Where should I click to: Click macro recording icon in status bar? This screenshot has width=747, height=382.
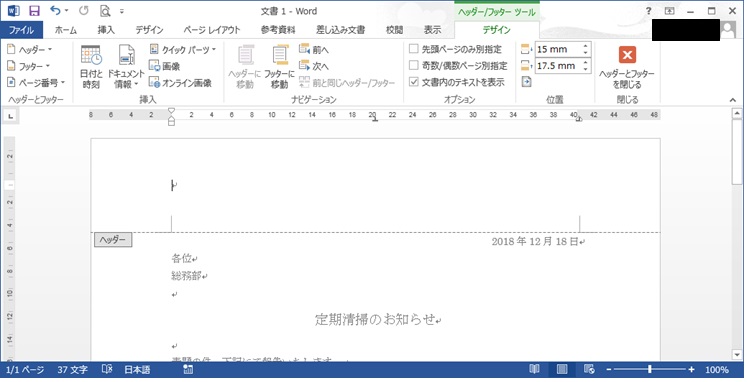point(188,370)
